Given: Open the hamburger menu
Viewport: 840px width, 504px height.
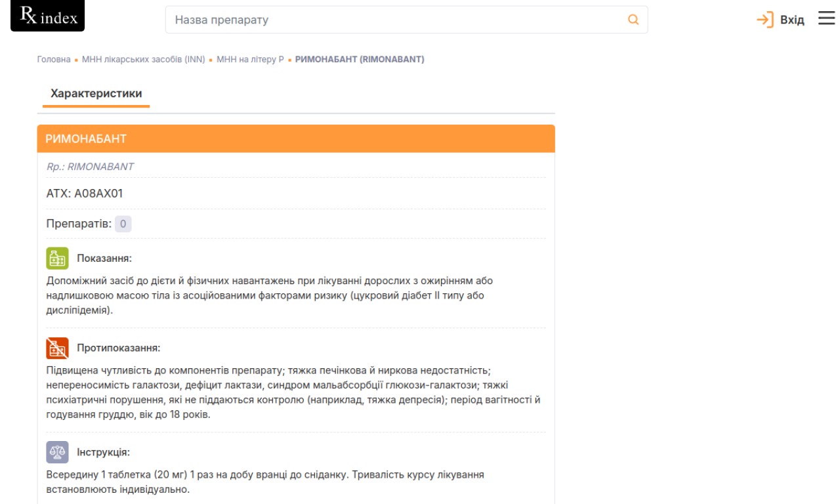Looking at the screenshot, I should coord(826,19).
